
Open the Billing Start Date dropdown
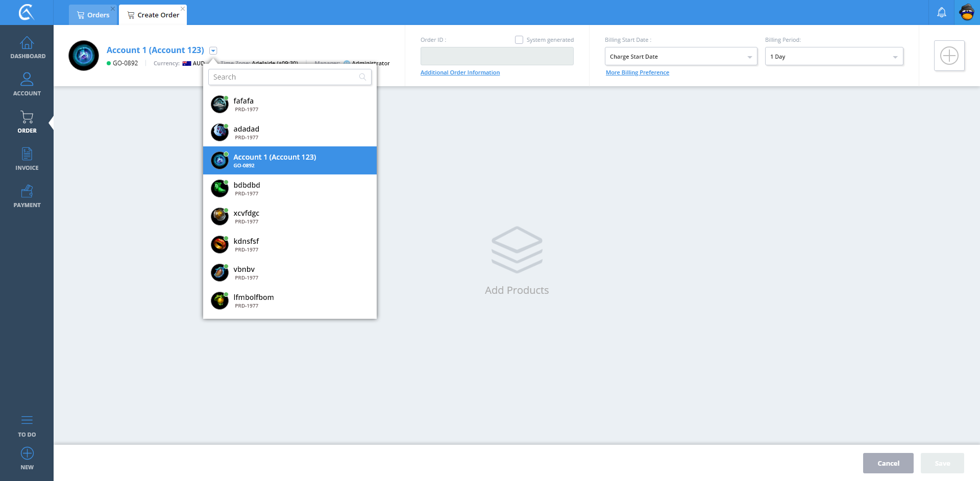[x=680, y=57]
